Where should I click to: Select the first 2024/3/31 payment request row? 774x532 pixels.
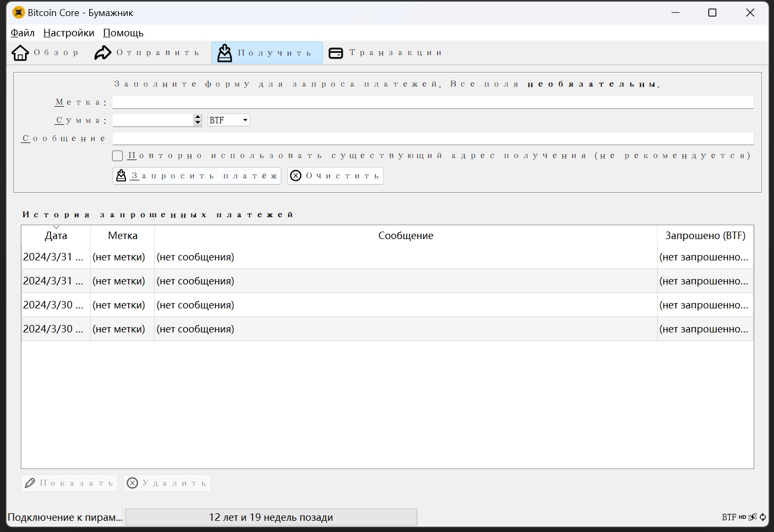click(388, 257)
